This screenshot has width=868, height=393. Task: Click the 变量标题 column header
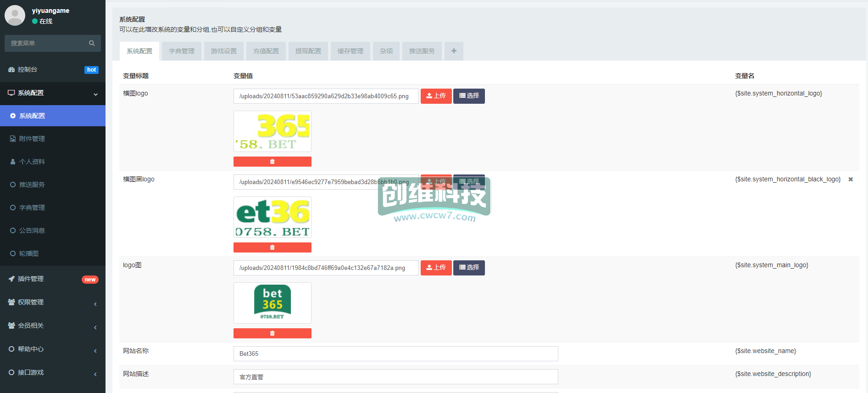[x=136, y=76]
